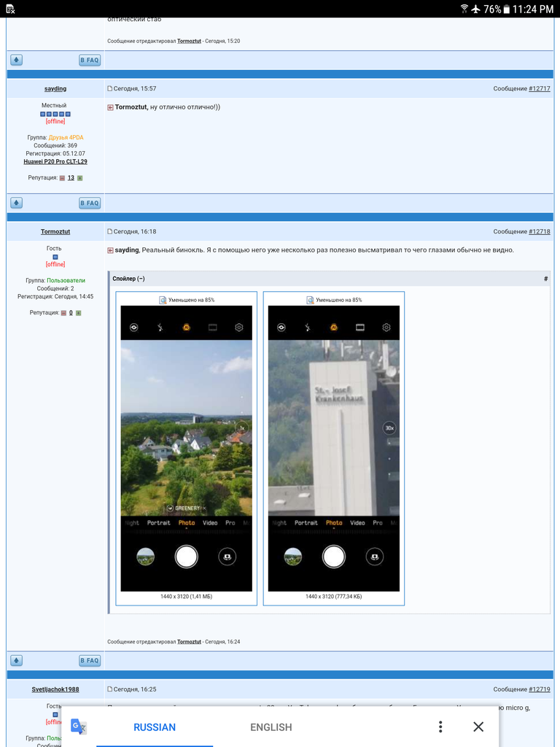The width and height of the screenshot is (560, 747).
Task: Decrease Tormoztut's reputation with minus icon
Action: coord(63,313)
